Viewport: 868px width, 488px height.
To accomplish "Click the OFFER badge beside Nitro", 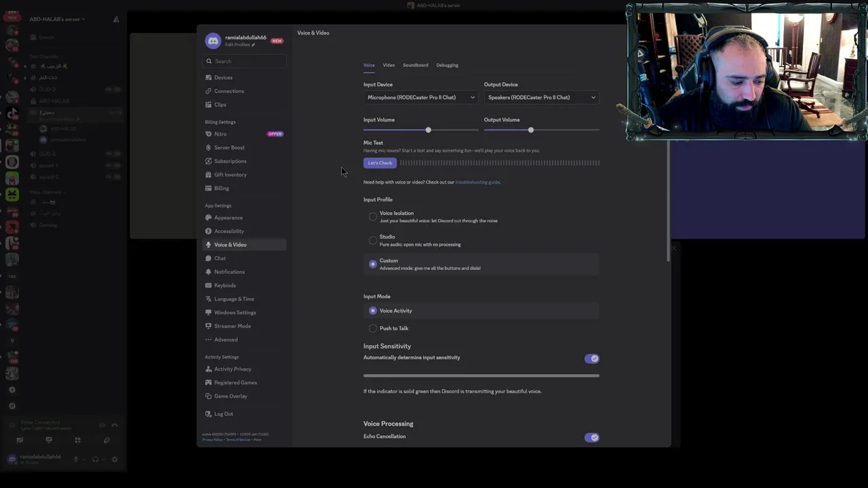I will tap(275, 134).
